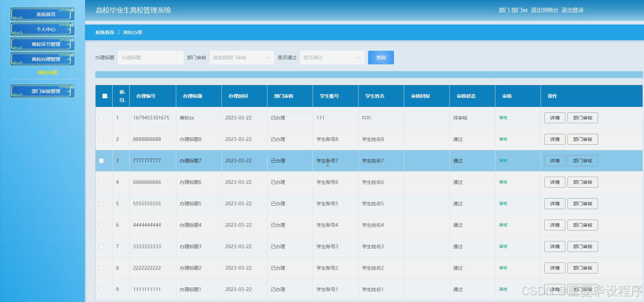Tick the checkbox for row 8888888888

101,139
